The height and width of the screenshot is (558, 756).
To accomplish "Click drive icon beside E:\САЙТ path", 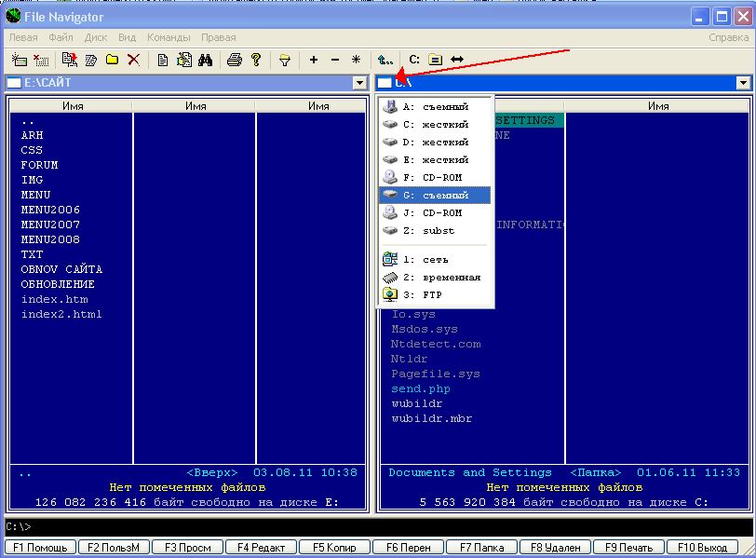I will 14,83.
